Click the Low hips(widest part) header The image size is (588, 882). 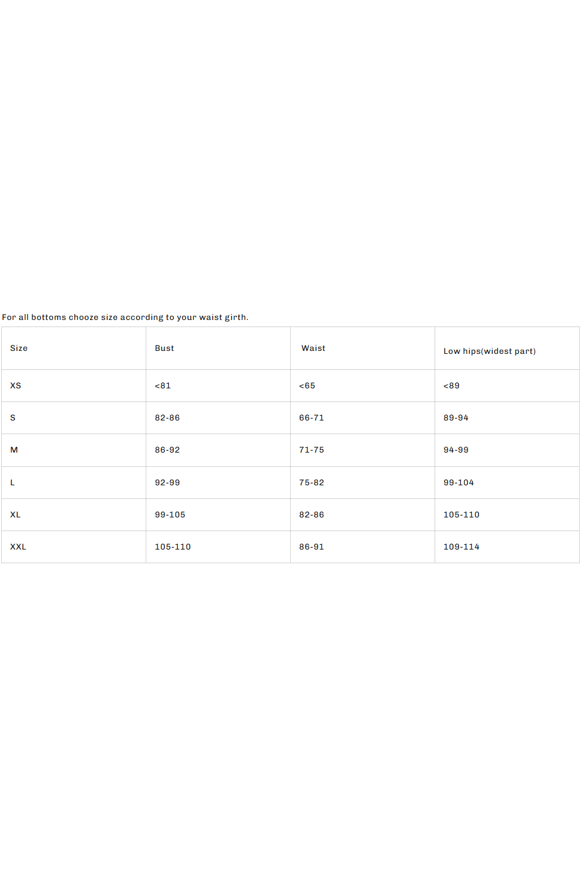pyautogui.click(x=489, y=351)
